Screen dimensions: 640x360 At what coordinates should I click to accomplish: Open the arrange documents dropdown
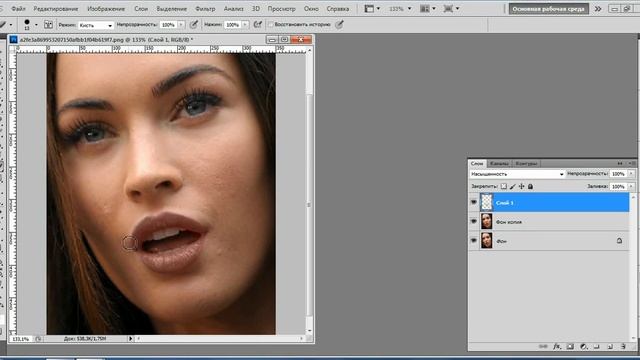click(427, 9)
